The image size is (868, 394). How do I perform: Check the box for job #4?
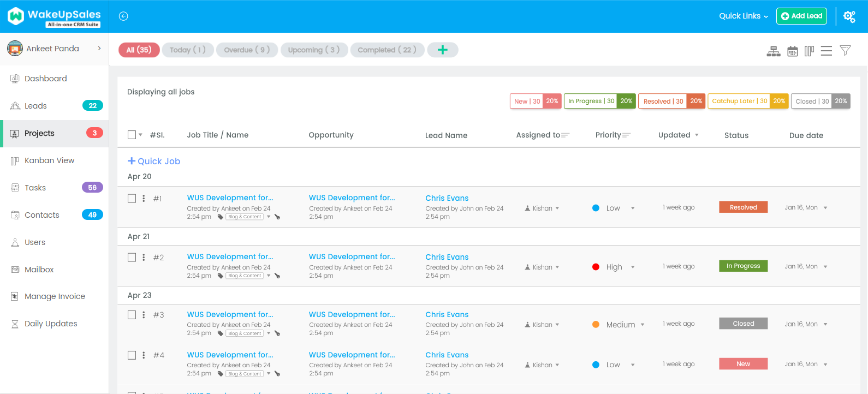[132, 355]
